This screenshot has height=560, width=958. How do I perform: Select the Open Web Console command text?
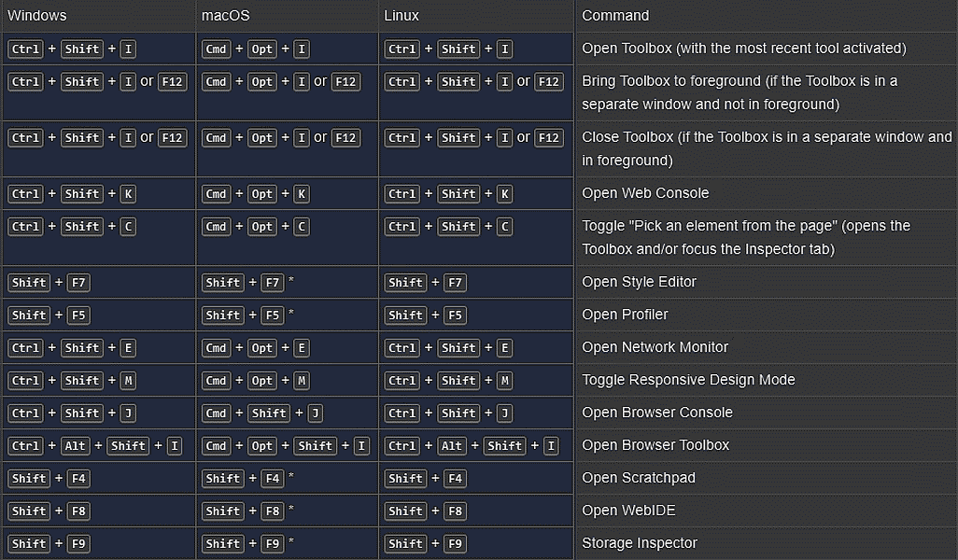pos(645,193)
